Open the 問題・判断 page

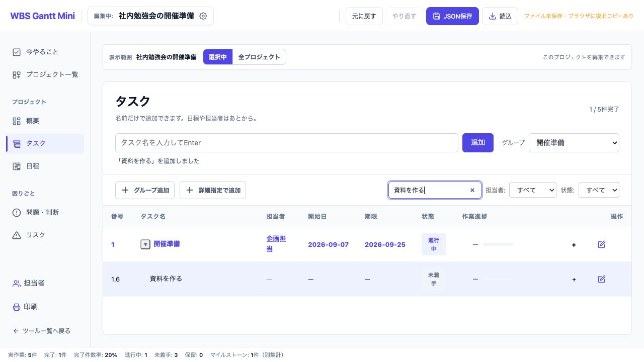[45, 212]
